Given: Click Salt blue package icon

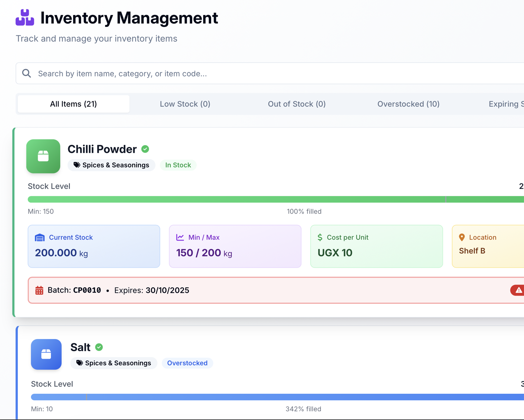Looking at the screenshot, I should coord(46,354).
